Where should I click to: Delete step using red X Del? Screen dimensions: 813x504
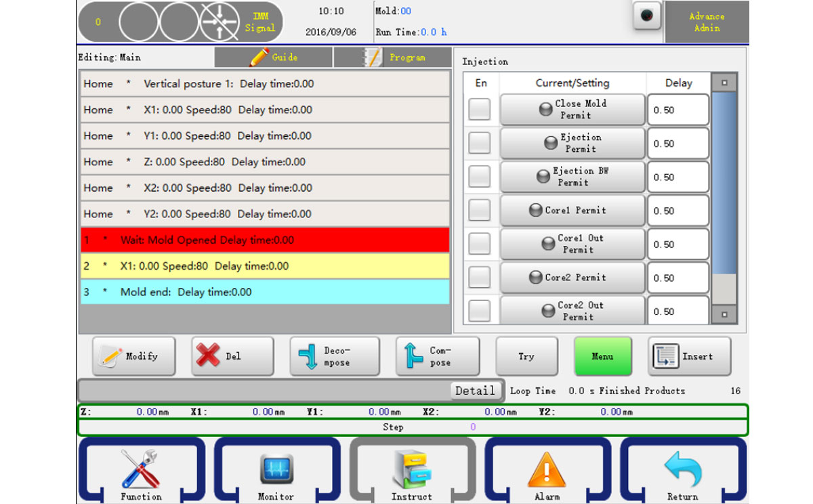[232, 356]
